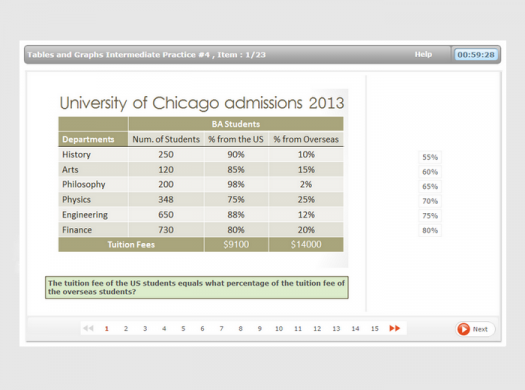Select the 70% answer choice
Viewport: 525px width, 390px height.
(x=430, y=201)
